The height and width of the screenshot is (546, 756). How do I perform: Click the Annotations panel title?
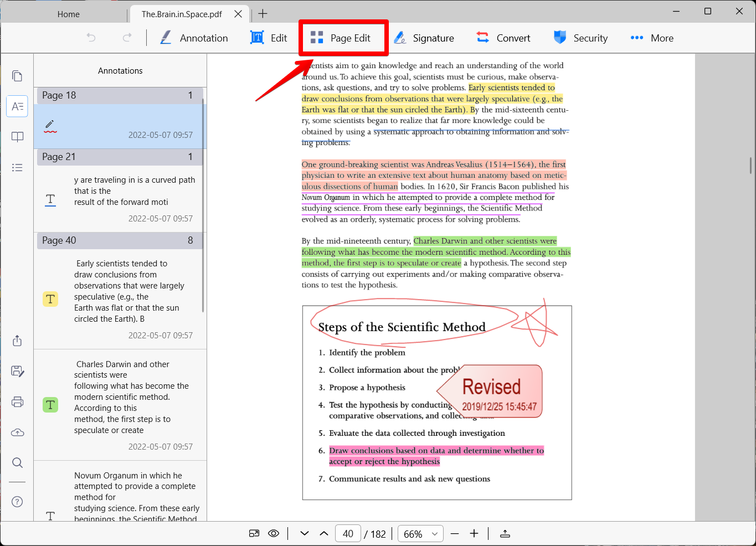tap(120, 71)
